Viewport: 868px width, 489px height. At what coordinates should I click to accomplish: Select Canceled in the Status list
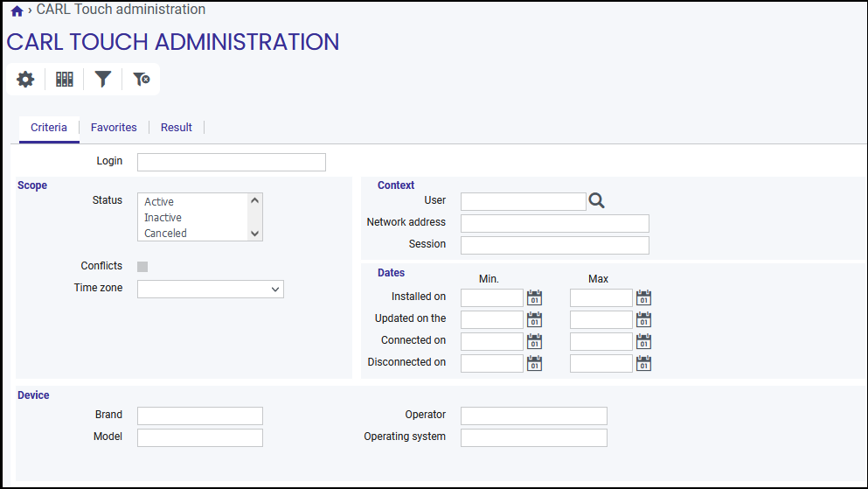tap(165, 234)
